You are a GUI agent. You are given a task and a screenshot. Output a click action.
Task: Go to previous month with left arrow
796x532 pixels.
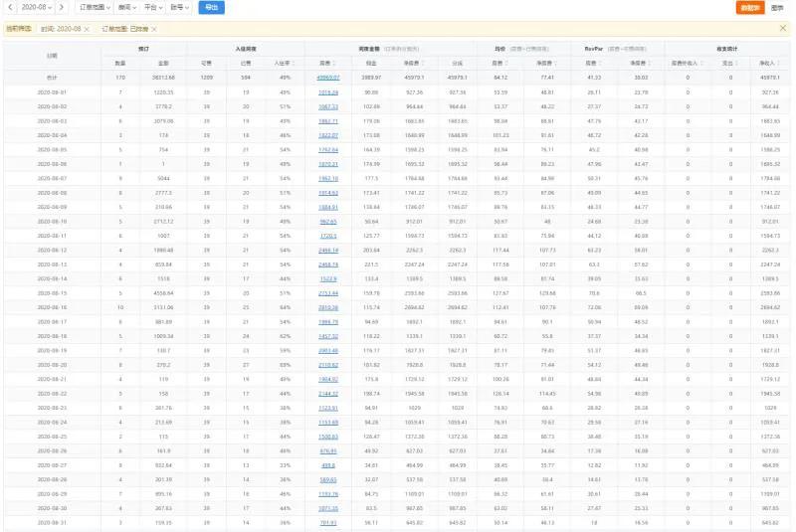pos(10,7)
